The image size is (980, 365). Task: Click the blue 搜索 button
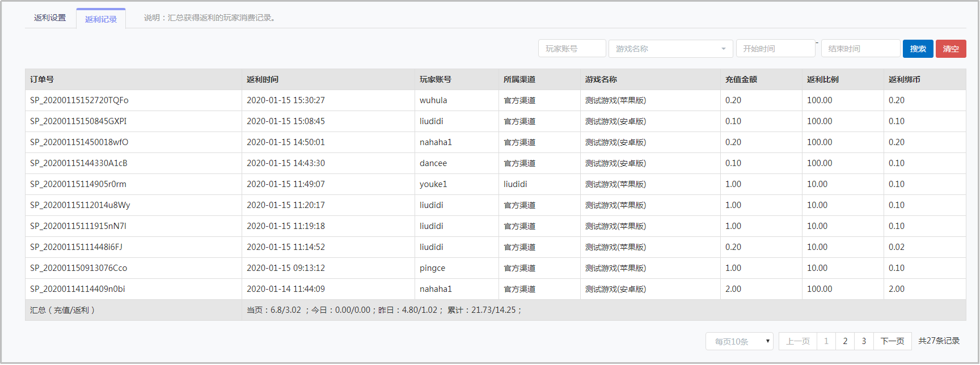click(x=918, y=49)
